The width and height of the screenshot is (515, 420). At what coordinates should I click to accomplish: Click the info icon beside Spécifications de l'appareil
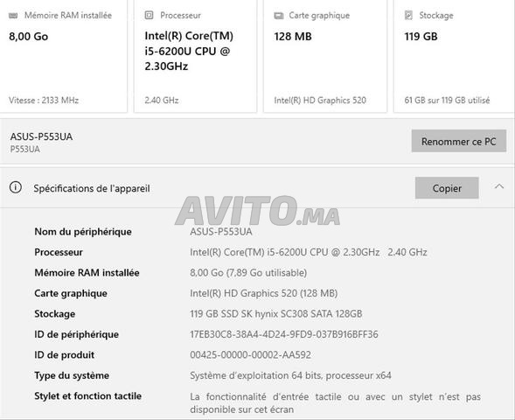16,187
